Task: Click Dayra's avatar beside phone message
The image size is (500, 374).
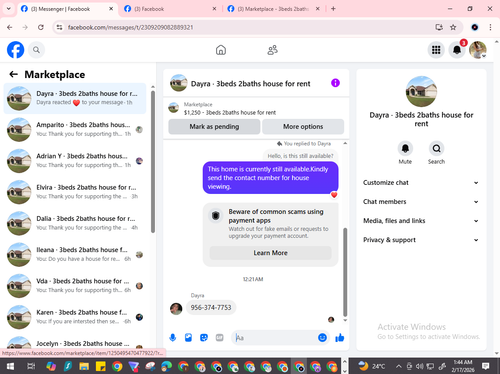Action: click(x=176, y=309)
